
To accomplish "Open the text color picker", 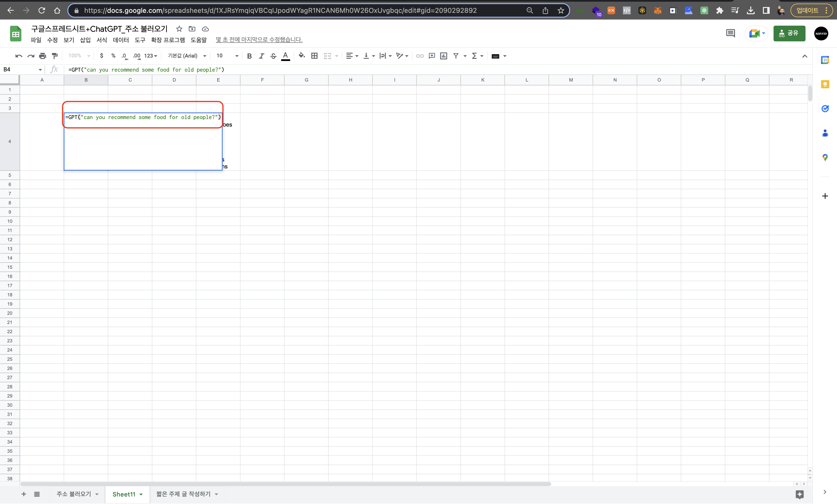I will point(286,56).
